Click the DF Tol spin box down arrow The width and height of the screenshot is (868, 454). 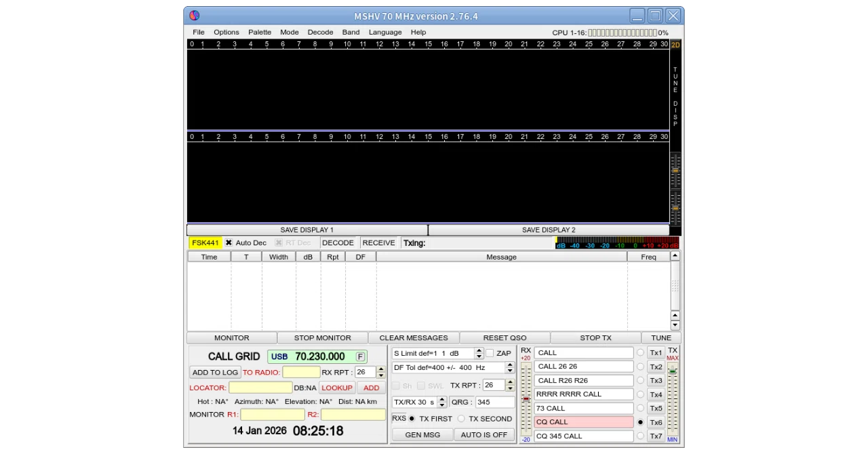pyautogui.click(x=510, y=370)
